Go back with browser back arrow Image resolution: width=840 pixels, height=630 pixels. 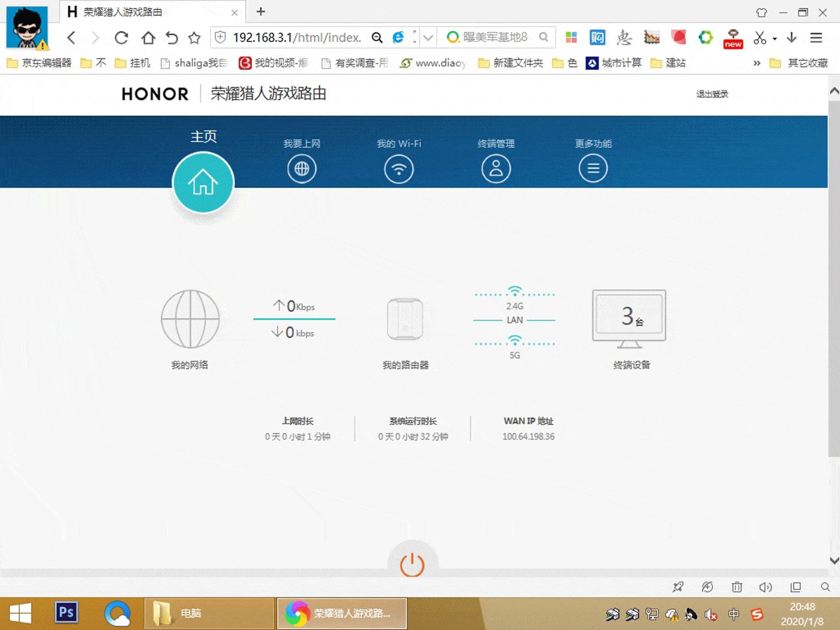72,38
